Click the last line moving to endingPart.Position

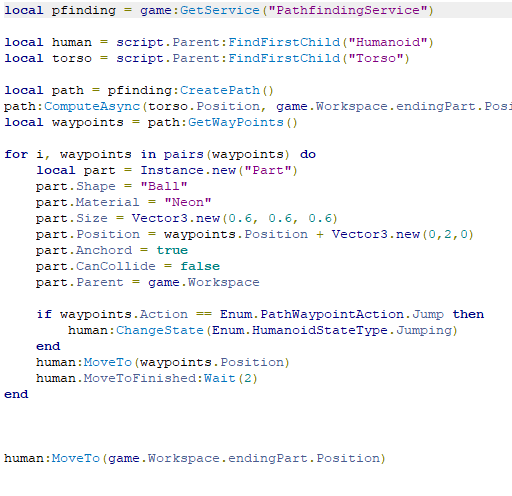[195, 458]
